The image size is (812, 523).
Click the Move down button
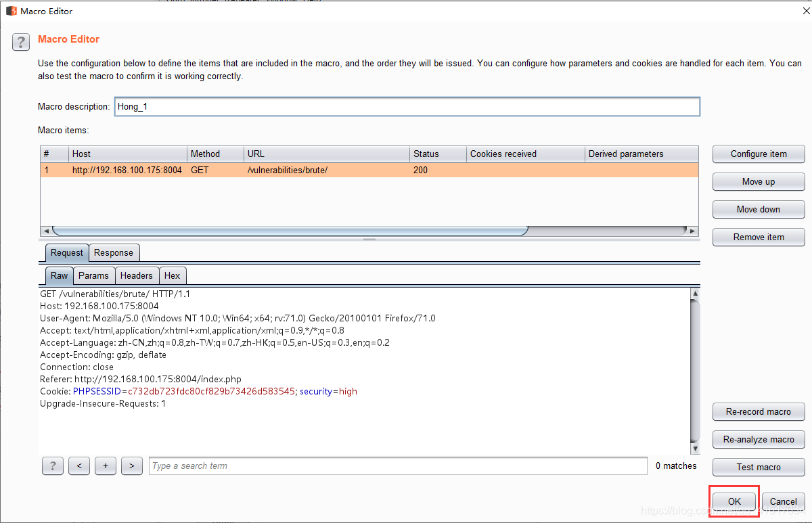click(759, 209)
